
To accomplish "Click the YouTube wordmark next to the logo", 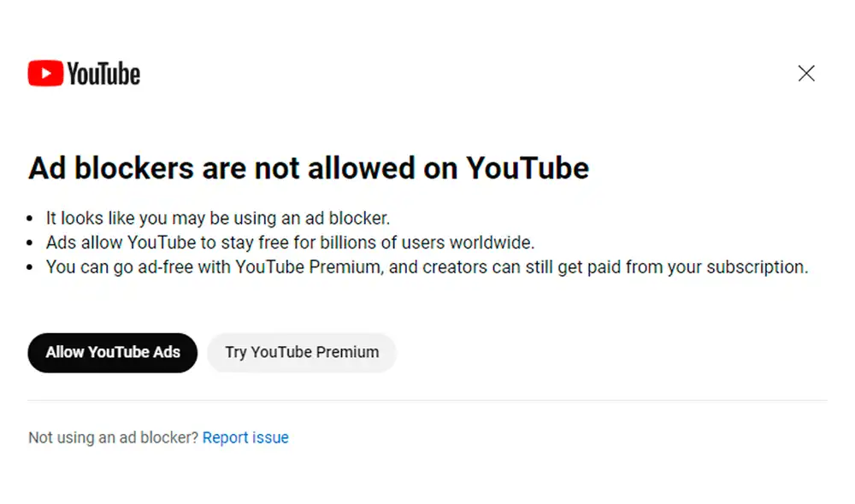I will (x=103, y=73).
